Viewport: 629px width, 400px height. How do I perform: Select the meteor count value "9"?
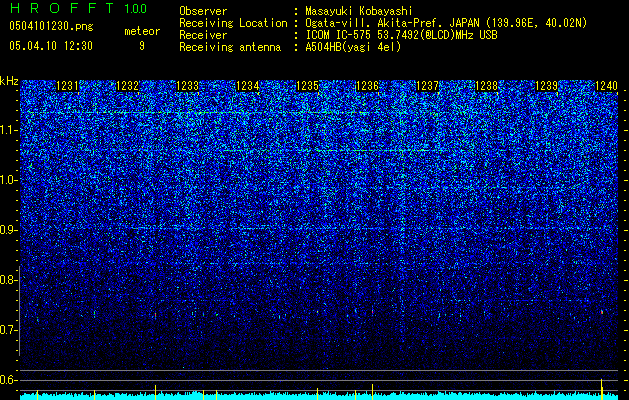(x=142, y=46)
